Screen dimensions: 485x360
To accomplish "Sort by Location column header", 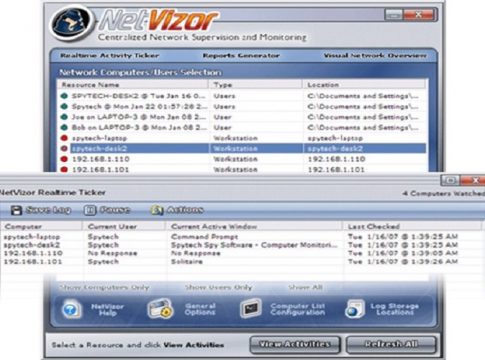I will 364,85.
